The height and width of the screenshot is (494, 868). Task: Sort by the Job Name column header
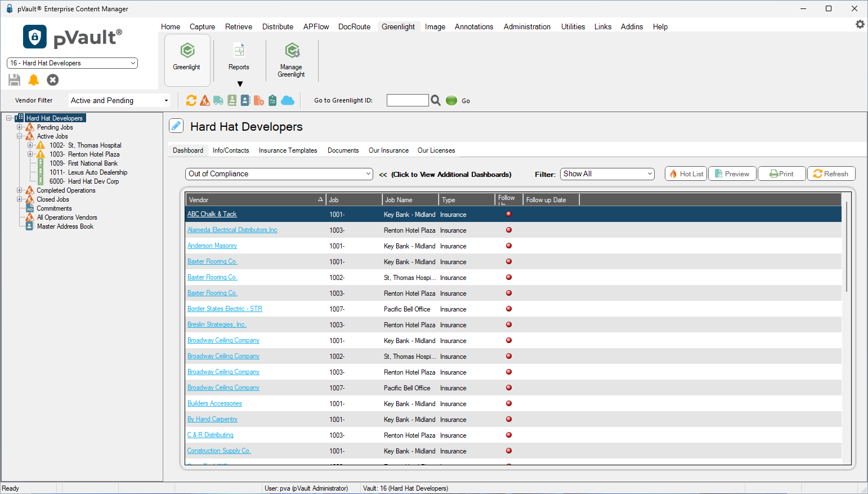[410, 199]
